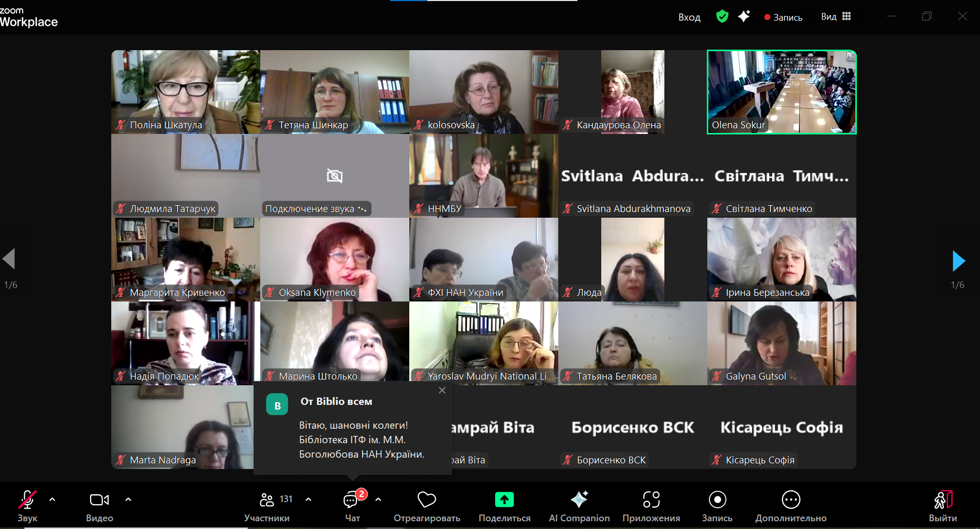Screen dimensions: 980x529
Task: Open the Вид view layout menu
Action: tap(836, 17)
